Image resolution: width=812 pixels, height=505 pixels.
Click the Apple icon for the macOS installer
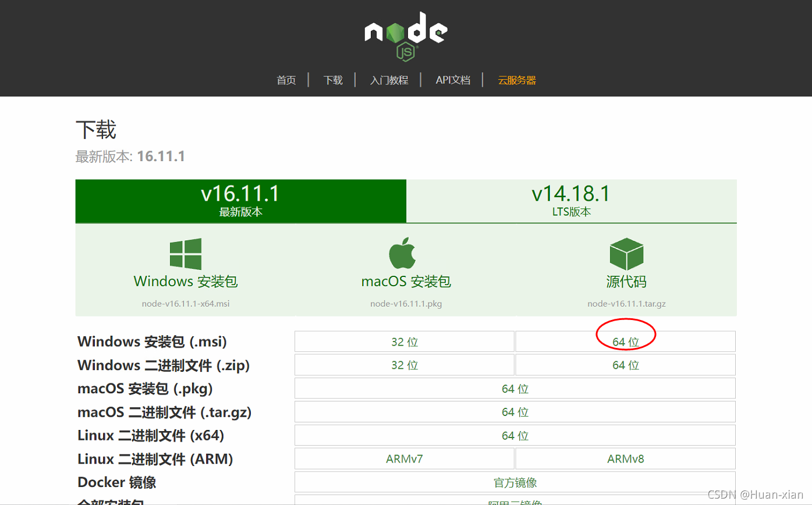[x=405, y=252]
